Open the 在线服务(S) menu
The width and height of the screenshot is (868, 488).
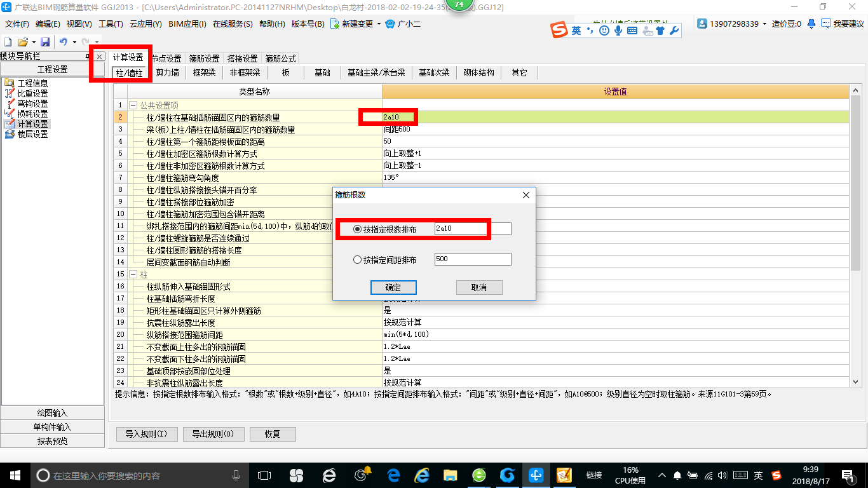point(233,24)
